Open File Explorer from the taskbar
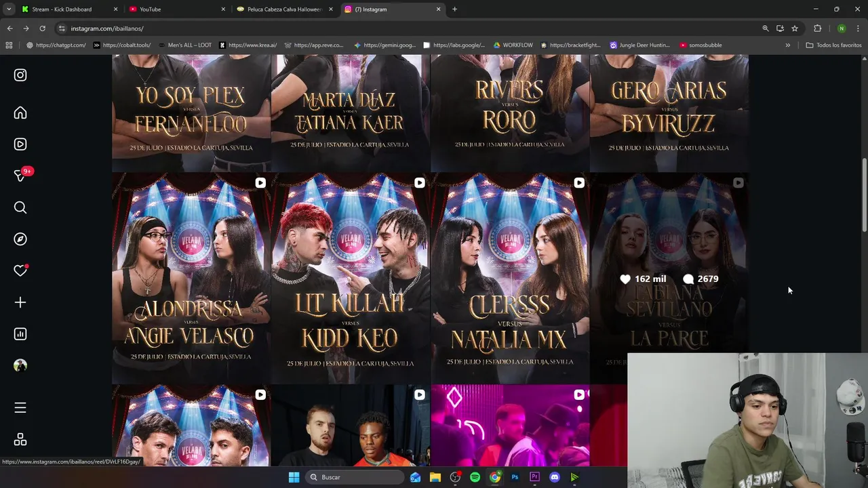Screen dimensions: 868x488 (x=435, y=477)
